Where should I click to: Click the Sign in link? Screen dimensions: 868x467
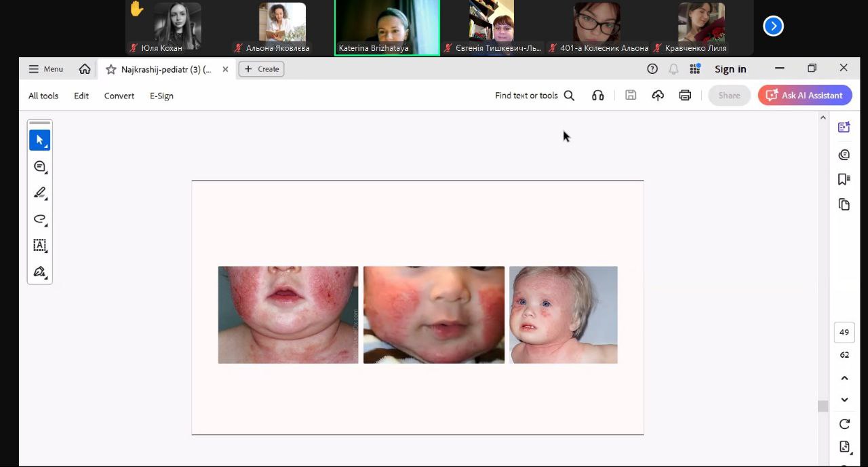[x=730, y=69]
